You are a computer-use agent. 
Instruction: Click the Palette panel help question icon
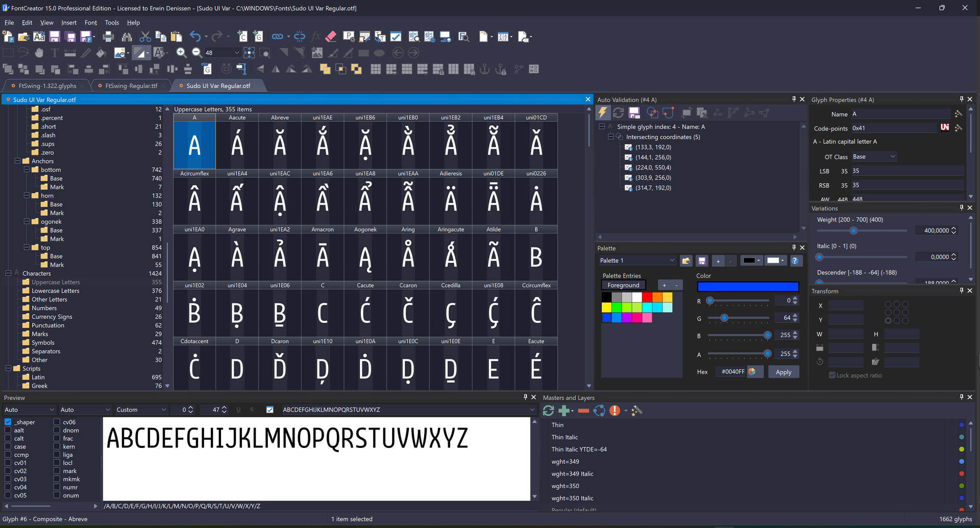(795, 261)
